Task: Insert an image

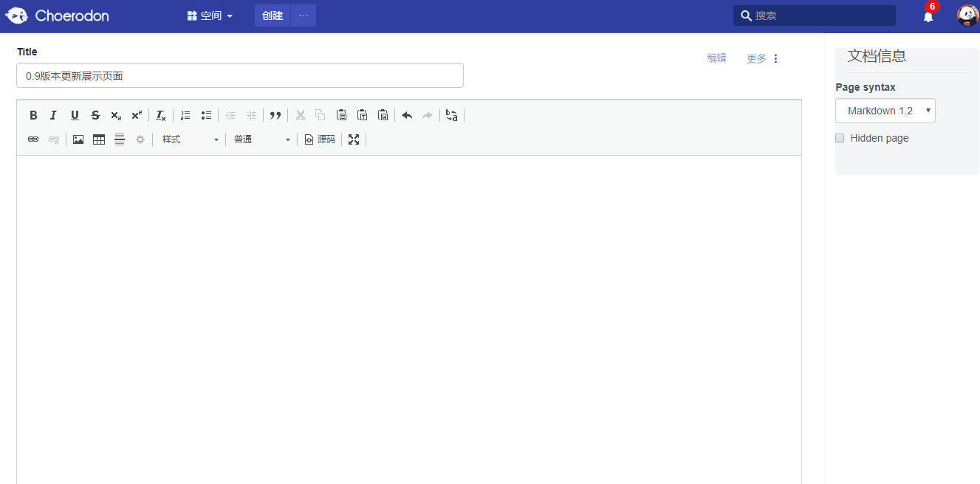Action: [x=78, y=139]
